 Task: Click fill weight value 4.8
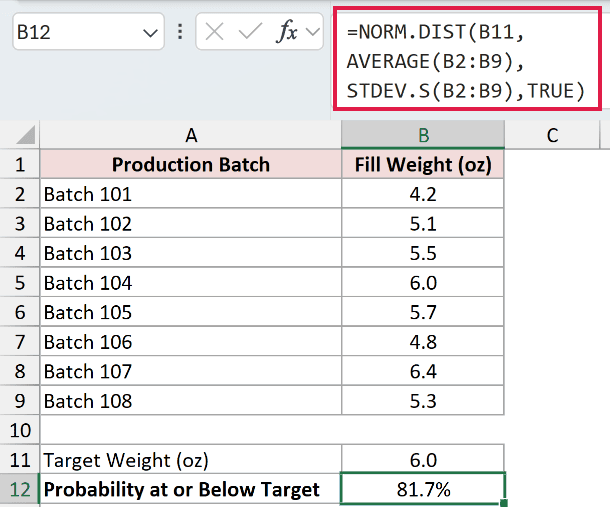pos(423,342)
